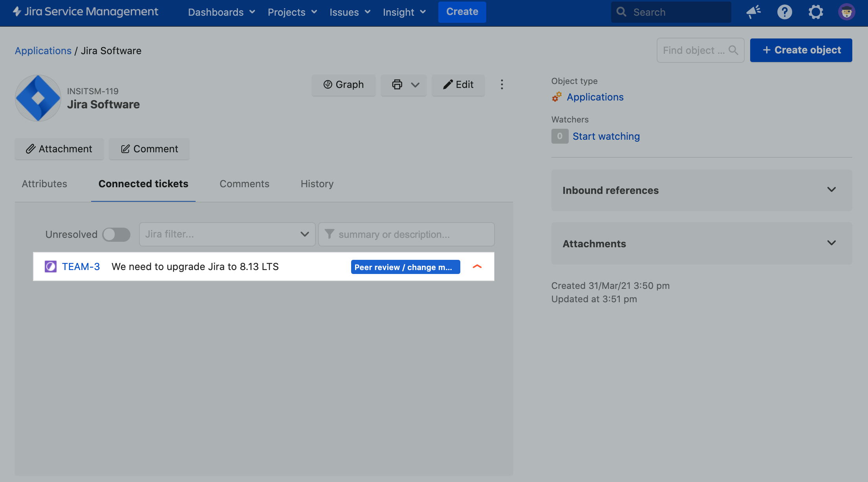Click the feedback megaphone icon
868x482 pixels.
[753, 12]
